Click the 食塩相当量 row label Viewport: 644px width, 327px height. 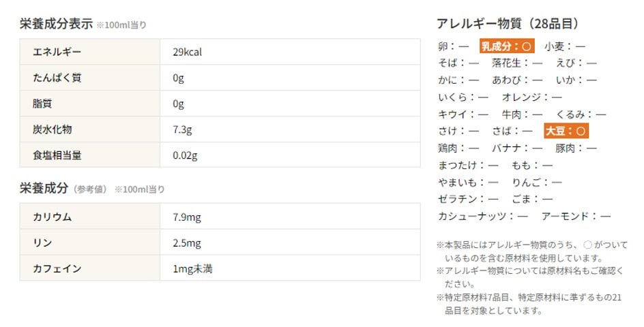pos(57,155)
